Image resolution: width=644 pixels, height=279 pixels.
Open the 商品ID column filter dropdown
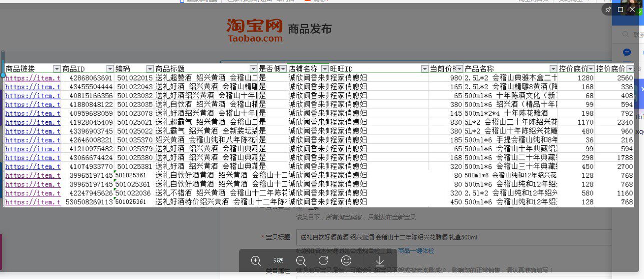click(110, 69)
